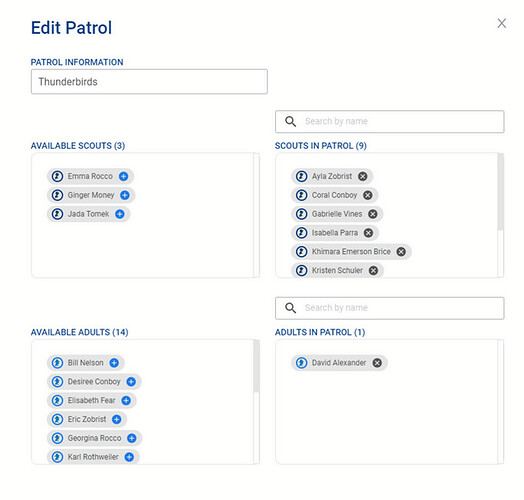The width and height of the screenshot is (524, 500).
Task: Remove Khimara Emerson Brice from patrol
Action: (401, 252)
